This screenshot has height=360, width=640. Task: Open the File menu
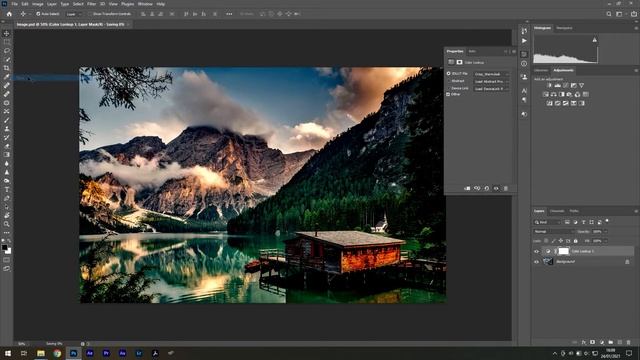14,4
